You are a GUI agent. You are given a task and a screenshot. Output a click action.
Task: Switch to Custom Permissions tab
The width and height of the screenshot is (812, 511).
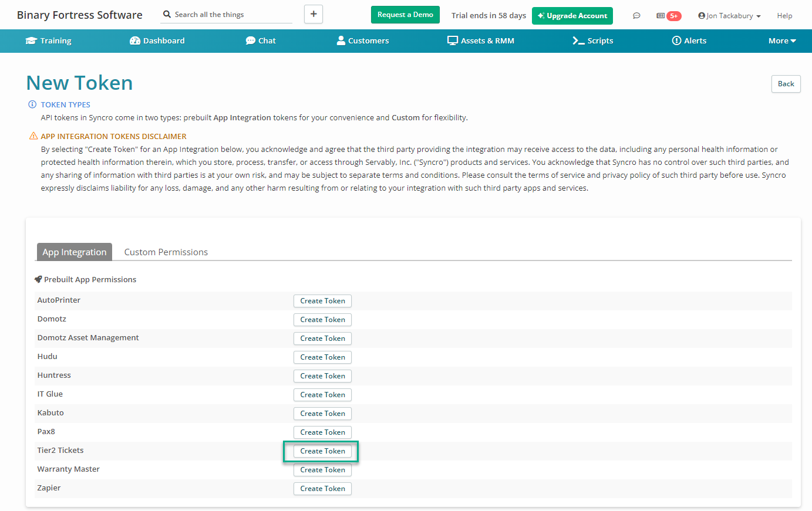(x=166, y=252)
